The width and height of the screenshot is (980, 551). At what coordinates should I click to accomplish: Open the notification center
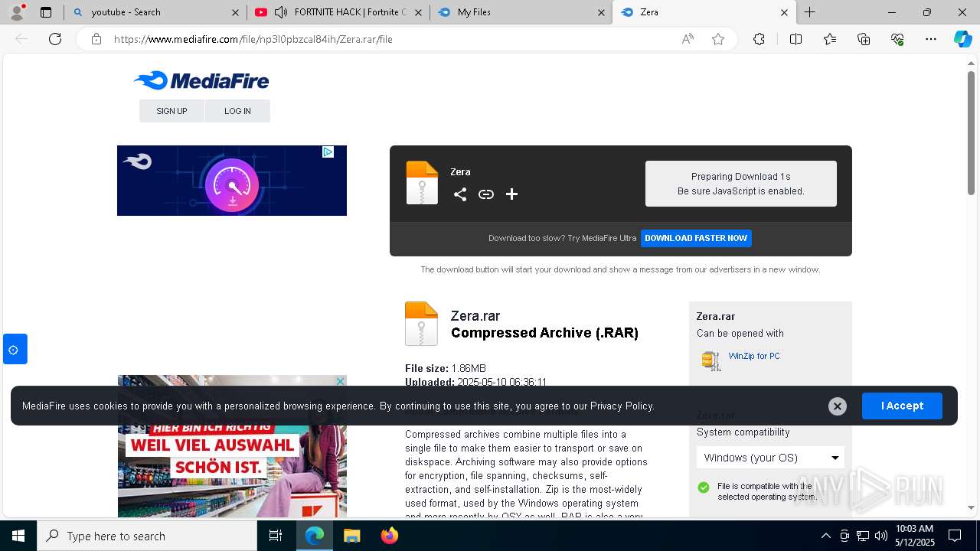955,536
